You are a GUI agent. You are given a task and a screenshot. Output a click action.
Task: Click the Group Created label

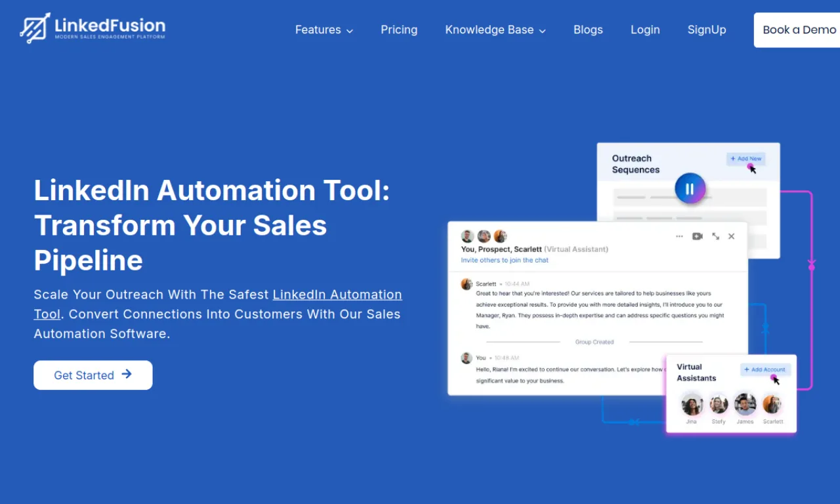[x=595, y=342]
